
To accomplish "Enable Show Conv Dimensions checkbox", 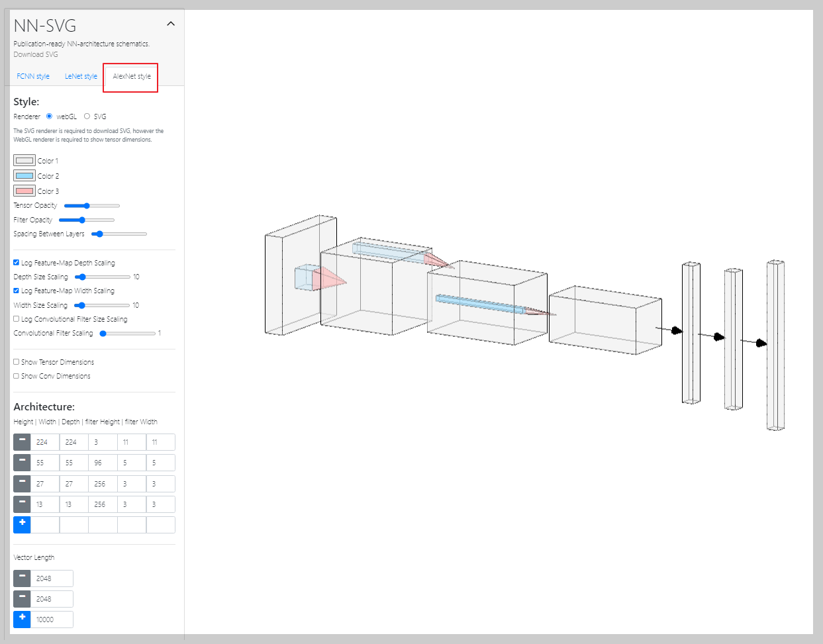I will point(17,375).
